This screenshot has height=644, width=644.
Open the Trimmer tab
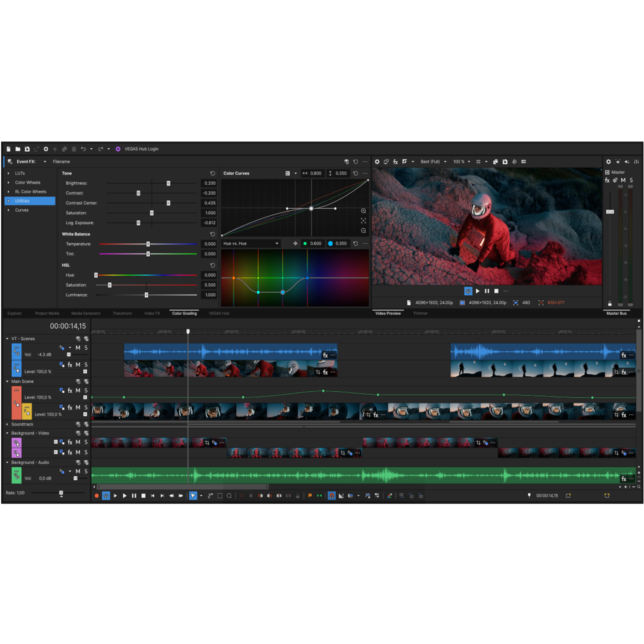click(421, 313)
